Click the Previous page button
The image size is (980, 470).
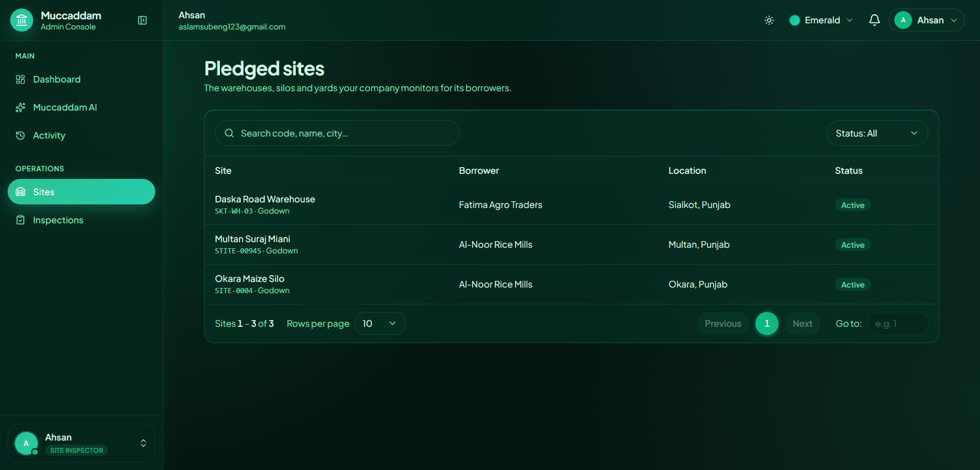pyautogui.click(x=723, y=324)
